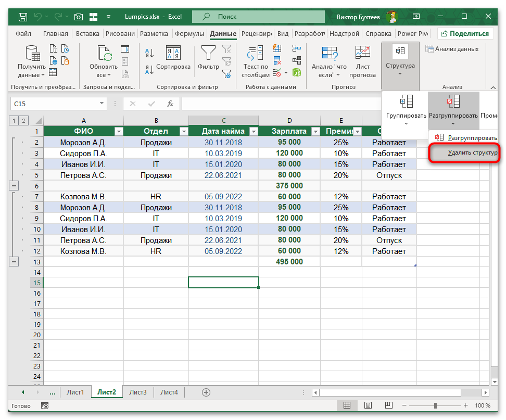Click zoom out minus button

[x=404, y=405]
